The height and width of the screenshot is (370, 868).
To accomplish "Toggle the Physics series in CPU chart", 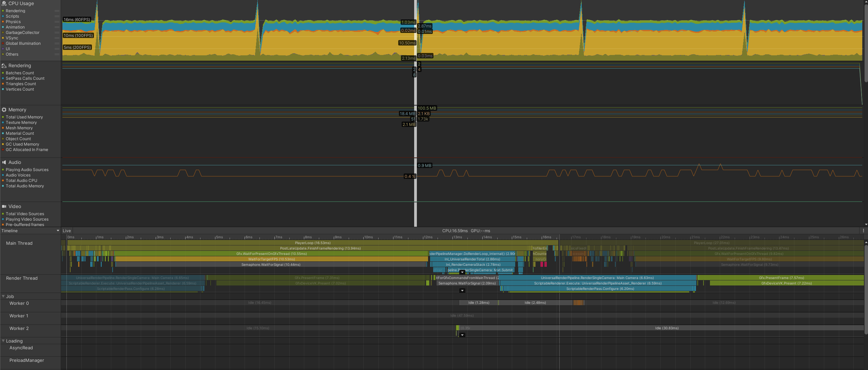I will click(x=3, y=22).
